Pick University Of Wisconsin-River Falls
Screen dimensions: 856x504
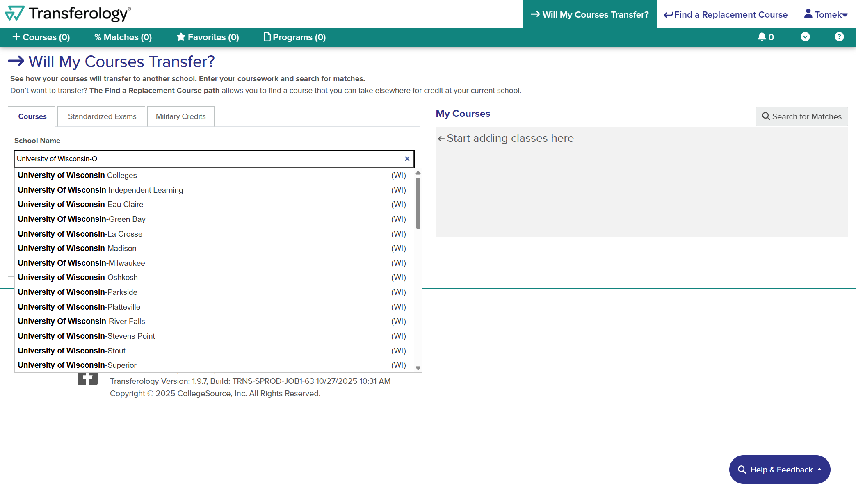(214, 322)
